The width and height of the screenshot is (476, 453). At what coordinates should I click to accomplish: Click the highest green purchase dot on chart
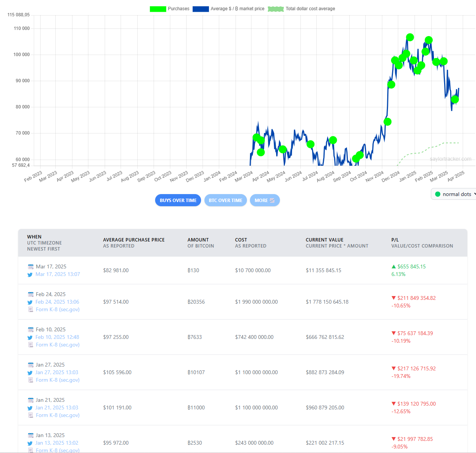pyautogui.click(x=410, y=37)
